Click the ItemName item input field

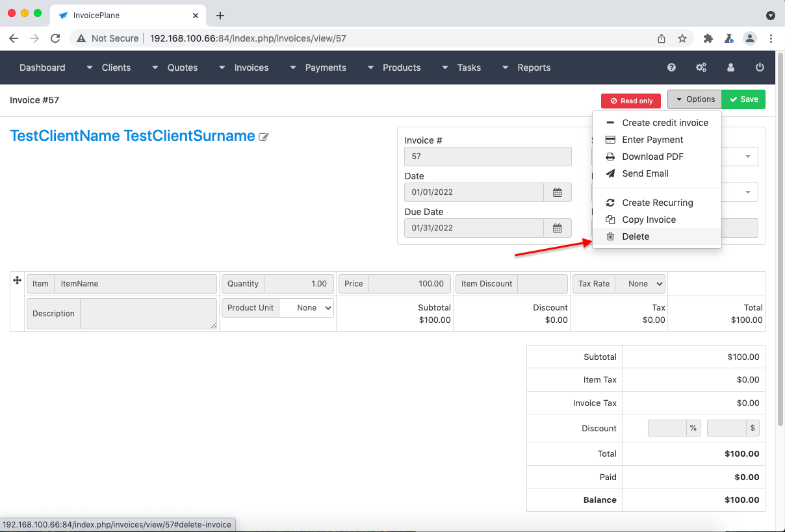(135, 284)
